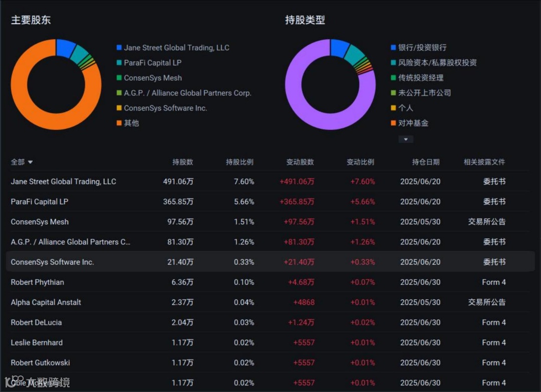Click the 491.06万 holdings value
This screenshot has height=392, width=541.
(178, 182)
